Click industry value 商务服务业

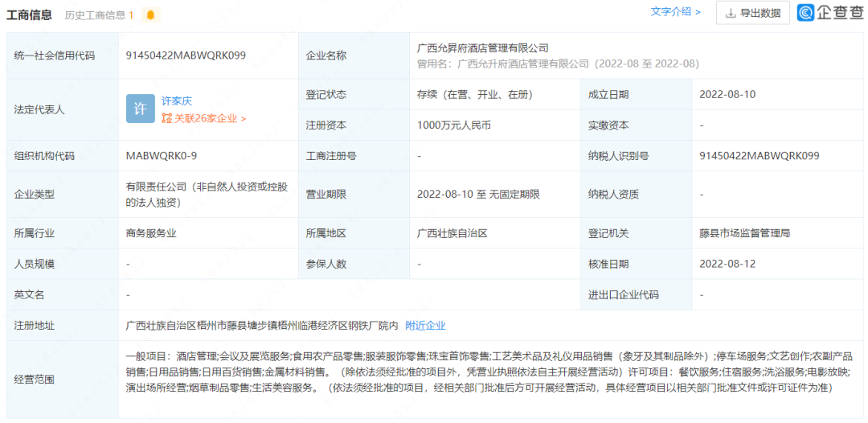[x=151, y=234]
